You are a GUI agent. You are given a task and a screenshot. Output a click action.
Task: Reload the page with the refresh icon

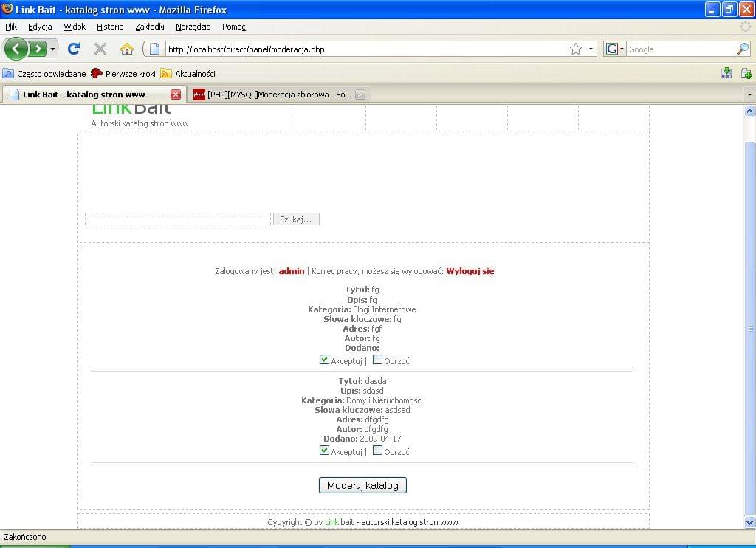[74, 49]
